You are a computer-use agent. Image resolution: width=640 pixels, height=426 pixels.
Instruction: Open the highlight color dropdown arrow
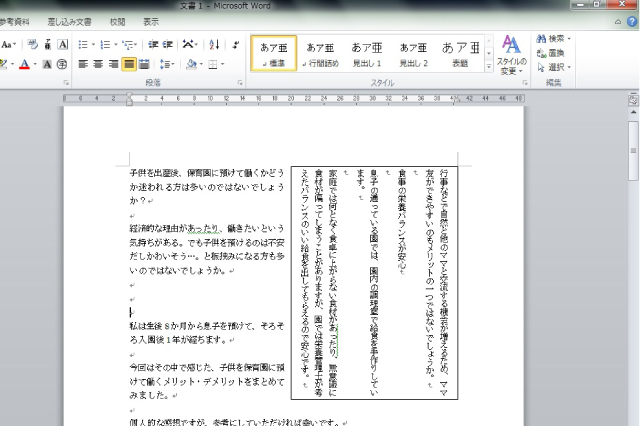[x=12, y=64]
